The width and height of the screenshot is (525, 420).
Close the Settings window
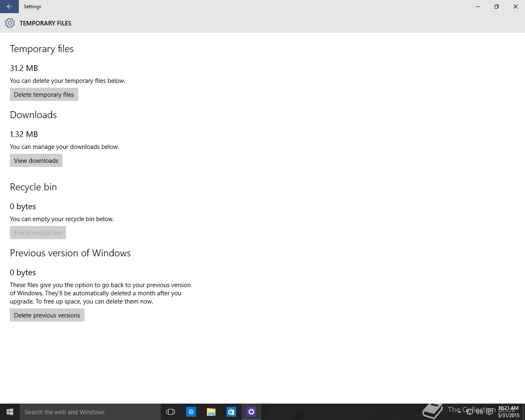click(x=516, y=7)
